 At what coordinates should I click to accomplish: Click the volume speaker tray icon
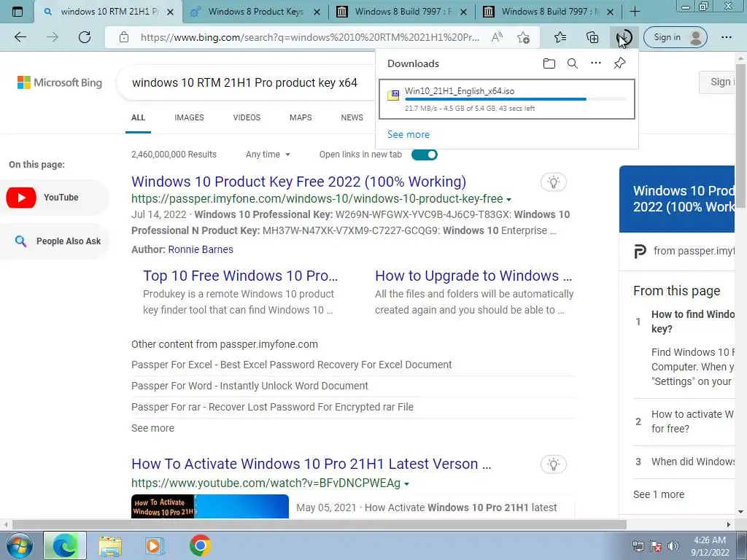673,546
